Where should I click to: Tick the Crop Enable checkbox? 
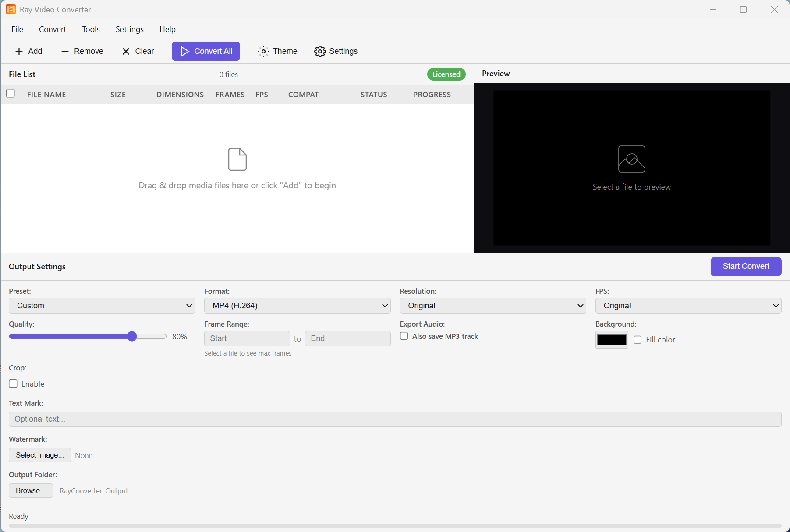(x=13, y=384)
